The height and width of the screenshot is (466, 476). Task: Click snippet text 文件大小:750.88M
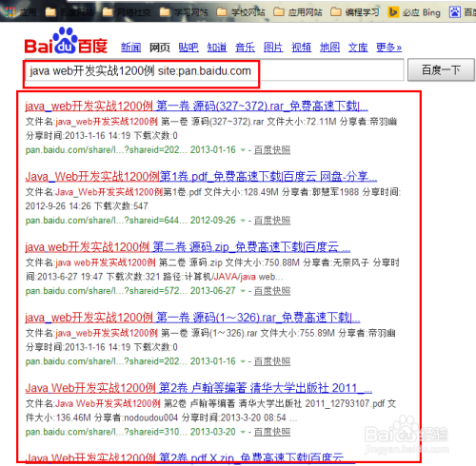(263, 262)
